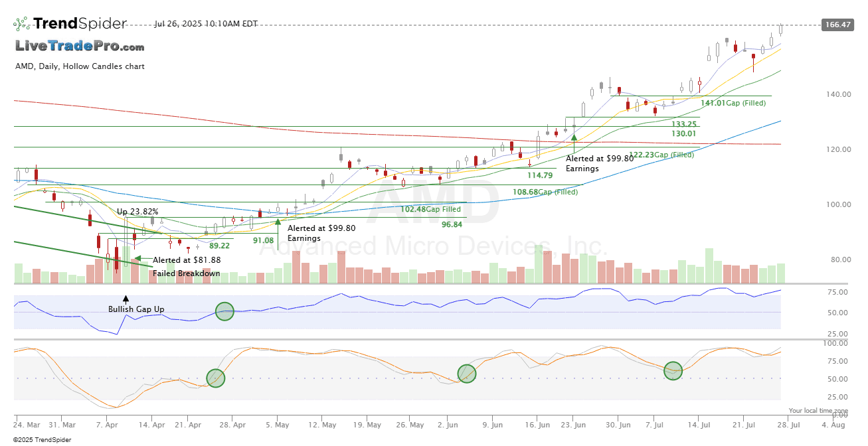Select the '4. Aug' date on the time axis

[832, 425]
